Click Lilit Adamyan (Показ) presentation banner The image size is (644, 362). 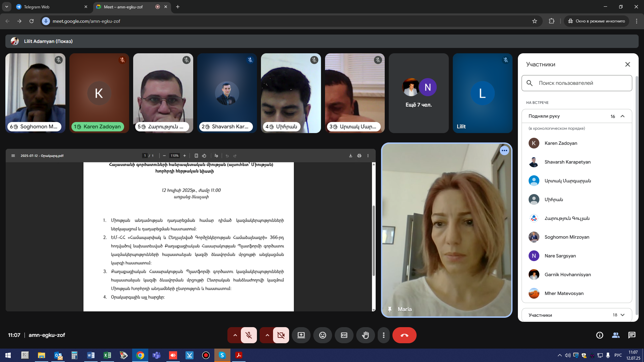point(322,41)
